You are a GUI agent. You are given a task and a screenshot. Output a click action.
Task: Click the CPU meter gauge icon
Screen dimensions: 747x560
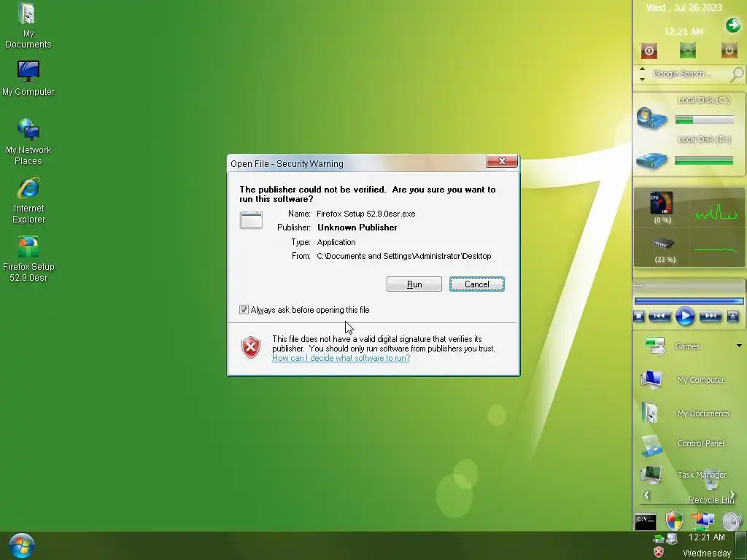tap(662, 203)
